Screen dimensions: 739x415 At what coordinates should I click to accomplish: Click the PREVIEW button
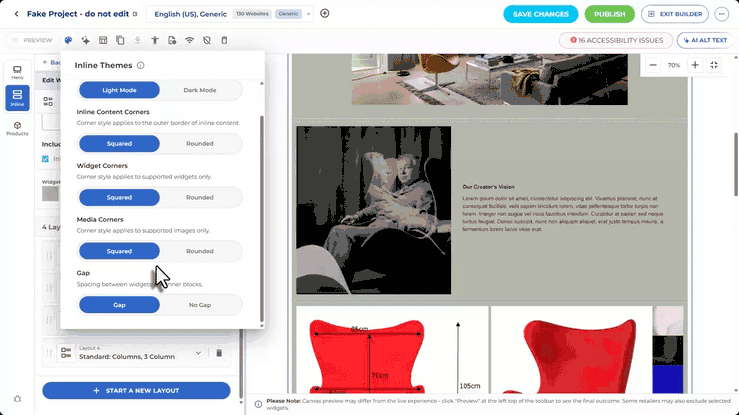pyautogui.click(x=32, y=41)
